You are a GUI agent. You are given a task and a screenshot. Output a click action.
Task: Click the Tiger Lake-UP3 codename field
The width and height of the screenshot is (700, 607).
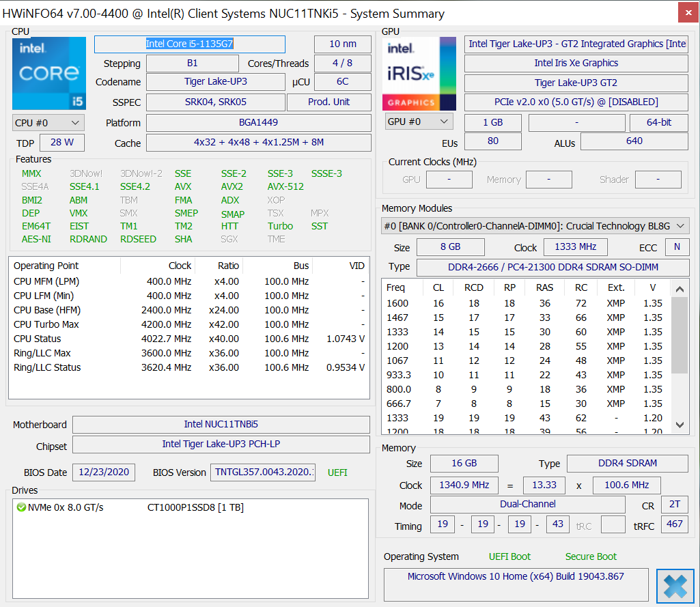pos(216,82)
